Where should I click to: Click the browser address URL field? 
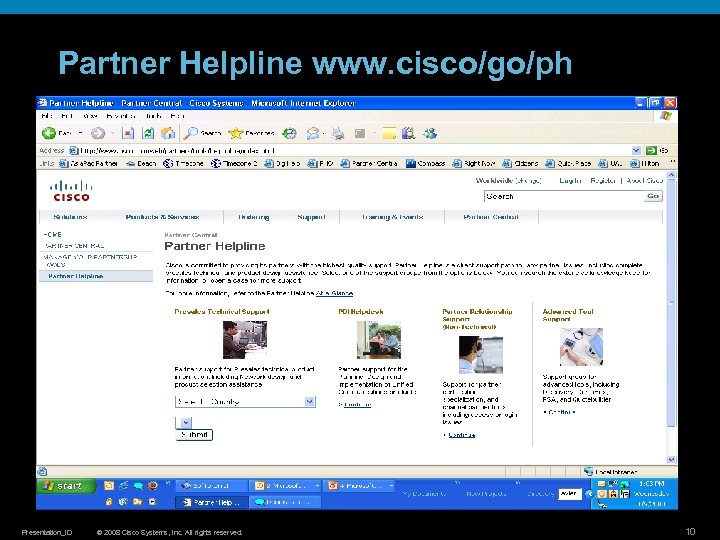click(354, 150)
